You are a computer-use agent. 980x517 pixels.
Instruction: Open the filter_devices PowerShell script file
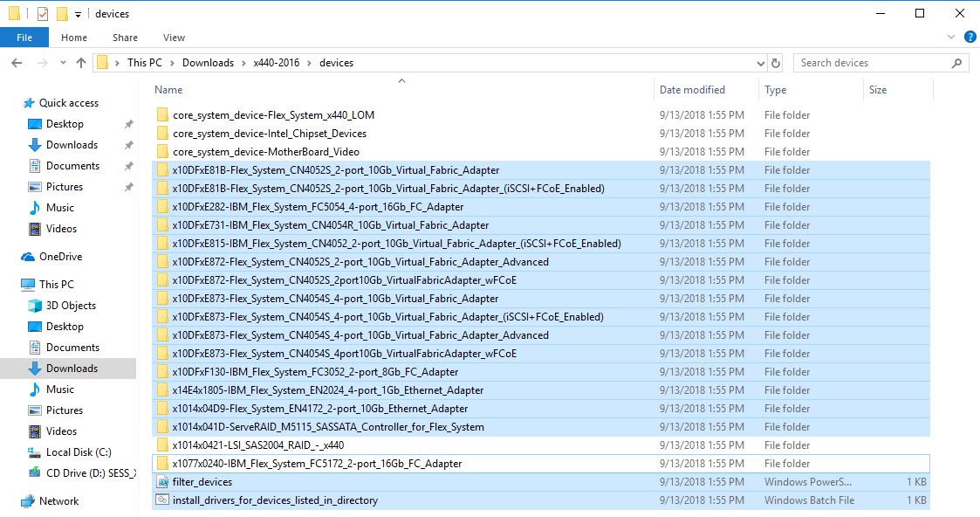[x=202, y=482]
